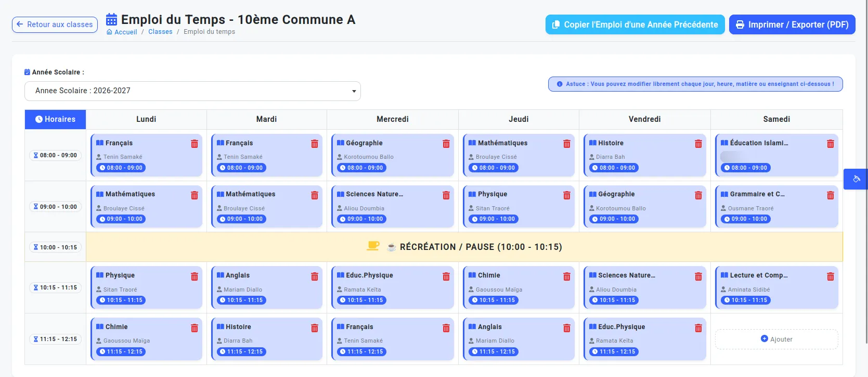
Task: Trash Saturday Grammaire lesson
Action: click(x=831, y=195)
